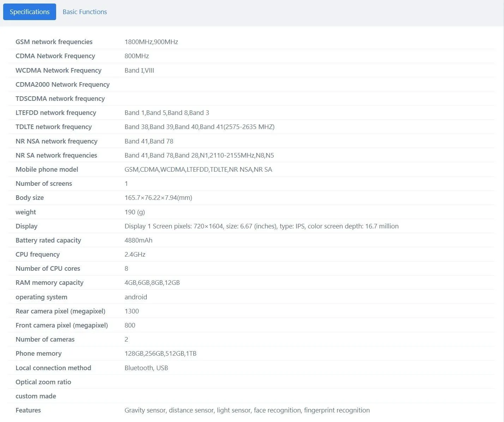
Task: Click the Gravity sensor, distance sensor features text
Action: click(x=247, y=410)
